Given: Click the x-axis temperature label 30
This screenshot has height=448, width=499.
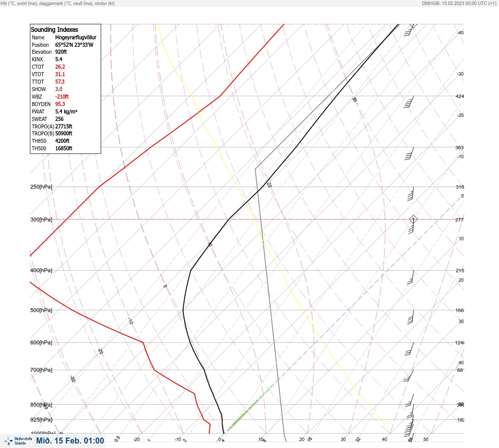Looking at the screenshot, I should [343, 440].
